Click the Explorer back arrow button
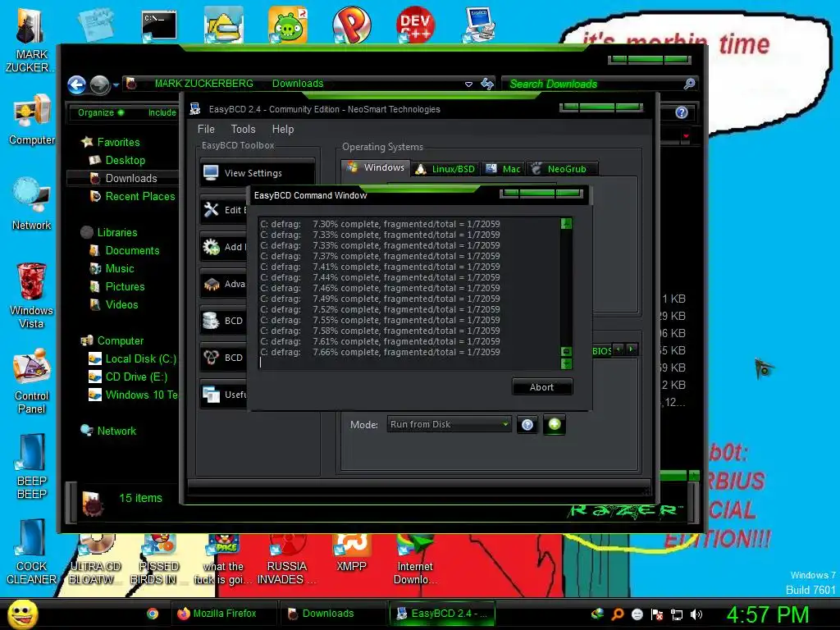Viewport: 840px width, 630px height. coord(76,84)
